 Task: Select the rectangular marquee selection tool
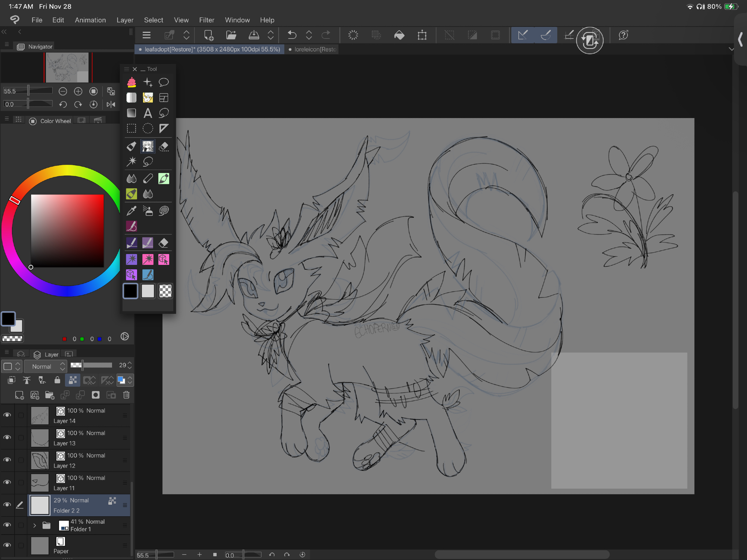[131, 129]
